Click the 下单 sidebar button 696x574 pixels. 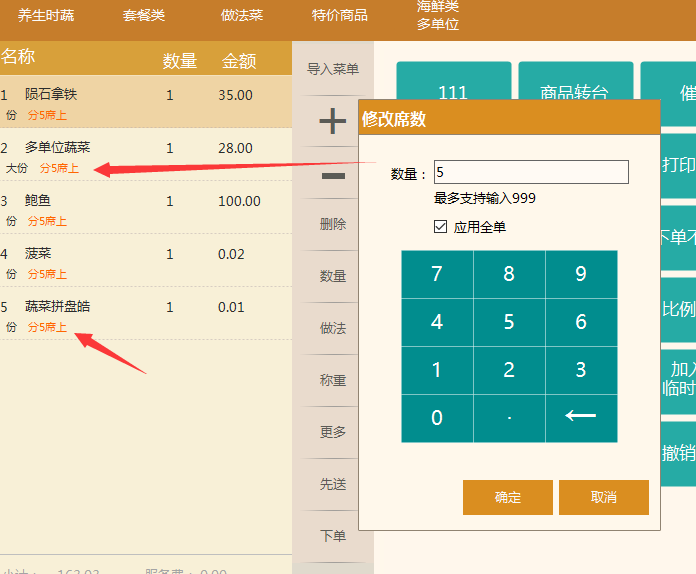pos(333,536)
